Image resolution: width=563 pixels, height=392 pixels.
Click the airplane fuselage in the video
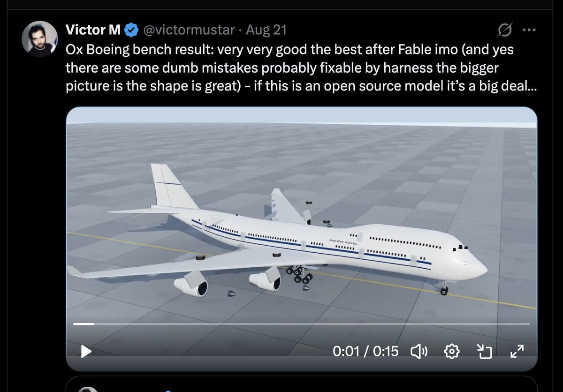(x=328, y=244)
